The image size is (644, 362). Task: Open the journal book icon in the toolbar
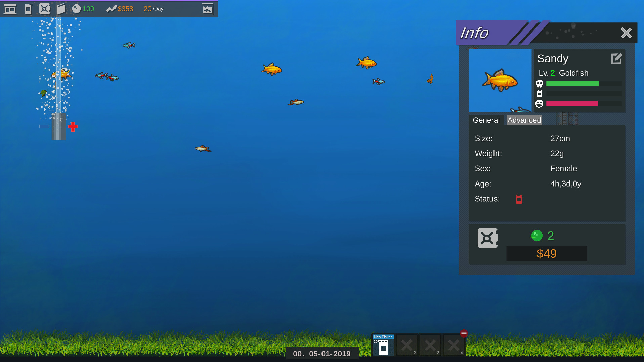(x=61, y=9)
